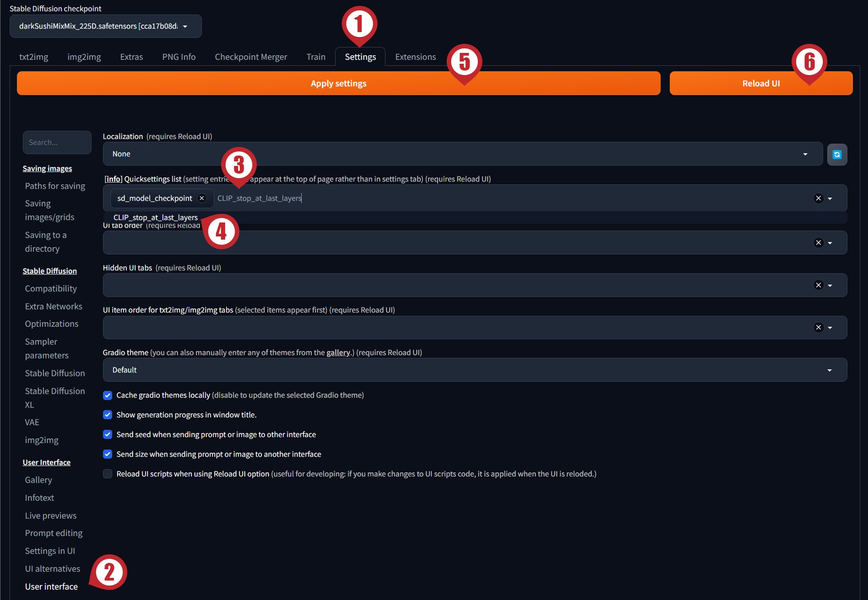
Task: Reload the UI interface
Action: point(761,83)
